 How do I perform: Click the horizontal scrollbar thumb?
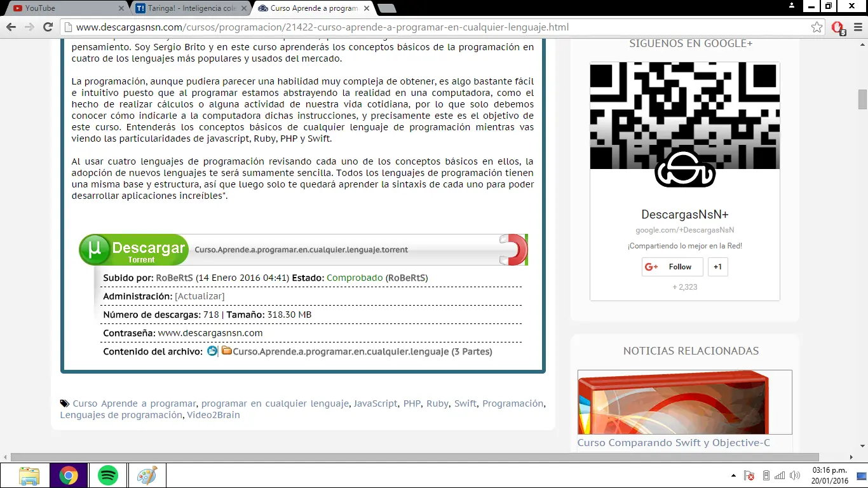point(415,457)
